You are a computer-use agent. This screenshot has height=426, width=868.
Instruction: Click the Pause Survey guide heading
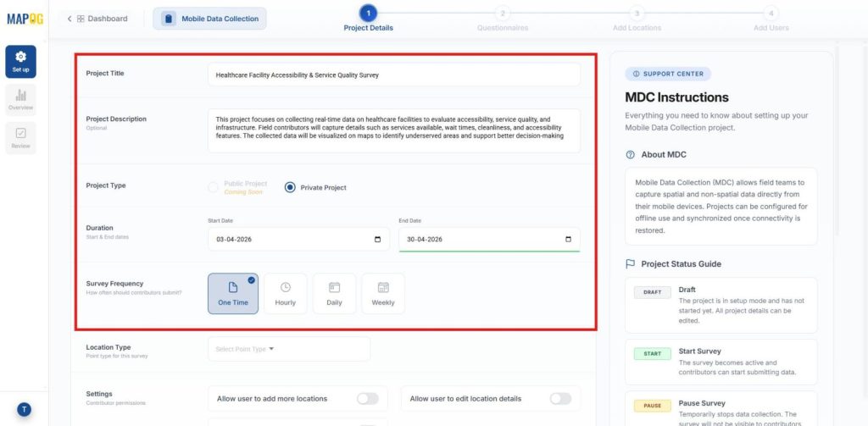pyautogui.click(x=702, y=403)
